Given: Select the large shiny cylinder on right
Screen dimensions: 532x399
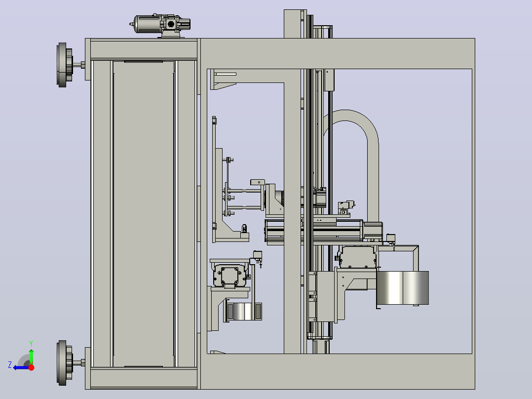Looking at the screenshot, I should [x=403, y=287].
